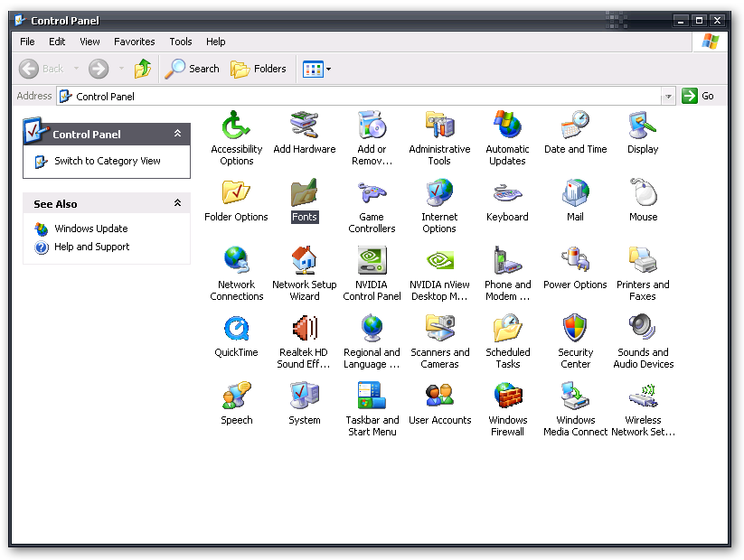744x560 pixels.
Task: Open Printers and Faxes icon
Action: 643,261
